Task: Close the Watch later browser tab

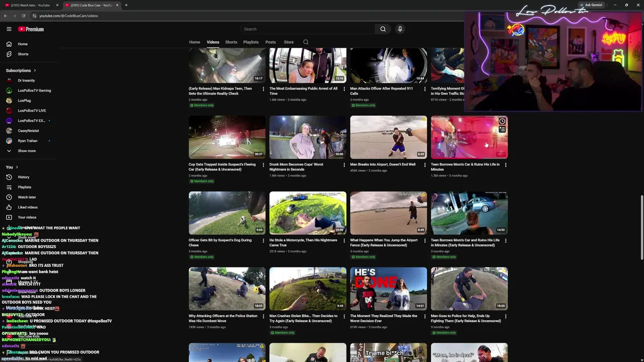Action: 57,5
